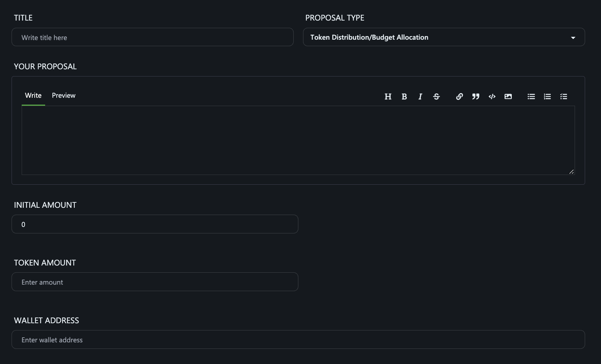Switch to the Write tab
The image size is (601, 364).
33,96
